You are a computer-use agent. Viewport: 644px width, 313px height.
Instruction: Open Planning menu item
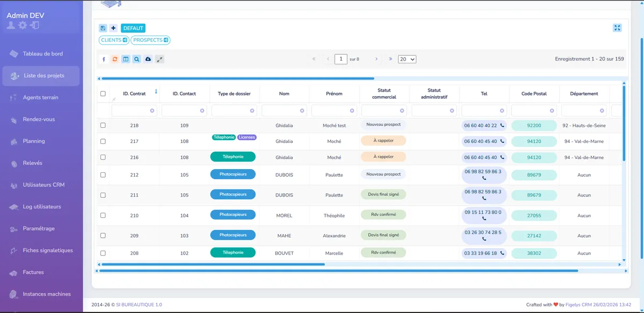pos(41,141)
